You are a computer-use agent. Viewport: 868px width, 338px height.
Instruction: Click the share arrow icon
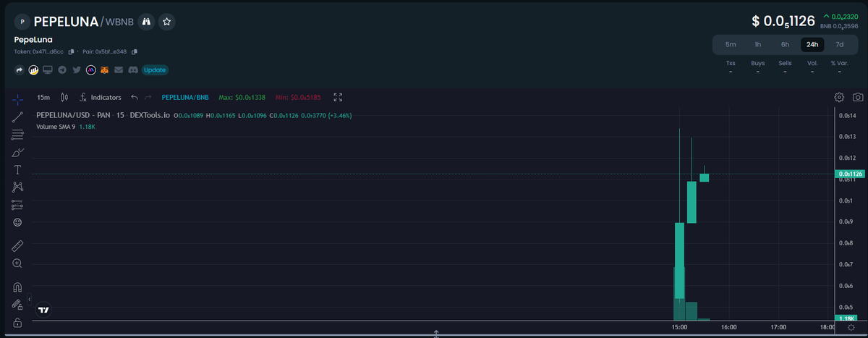[x=20, y=70]
